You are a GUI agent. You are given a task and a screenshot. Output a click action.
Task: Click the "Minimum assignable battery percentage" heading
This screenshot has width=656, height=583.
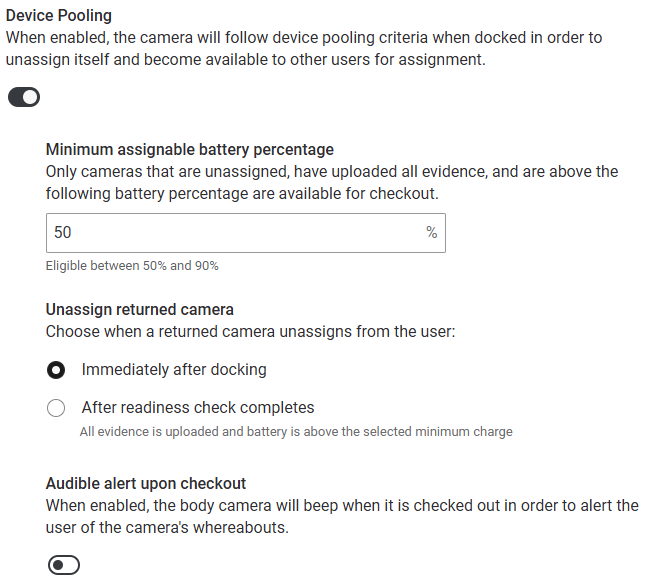click(190, 149)
